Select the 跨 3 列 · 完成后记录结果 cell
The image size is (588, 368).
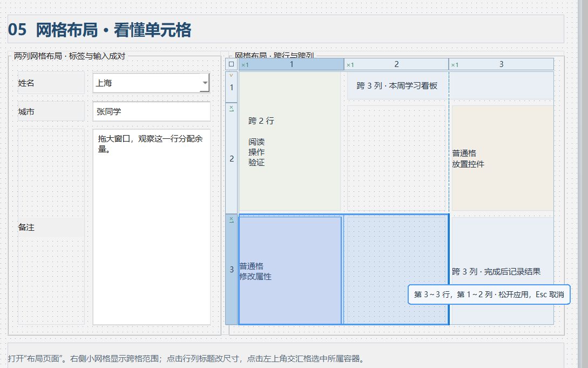click(503, 271)
